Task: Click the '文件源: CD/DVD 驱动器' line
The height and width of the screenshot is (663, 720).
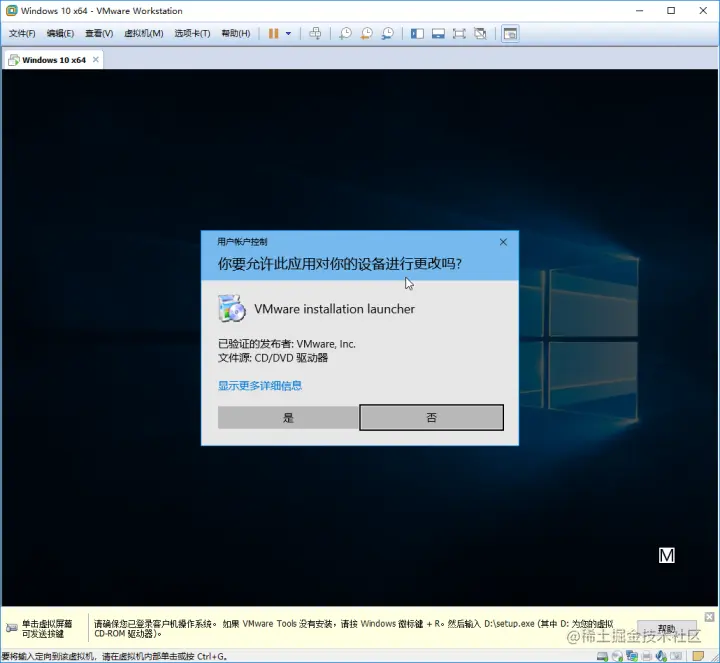Action: [x=273, y=358]
